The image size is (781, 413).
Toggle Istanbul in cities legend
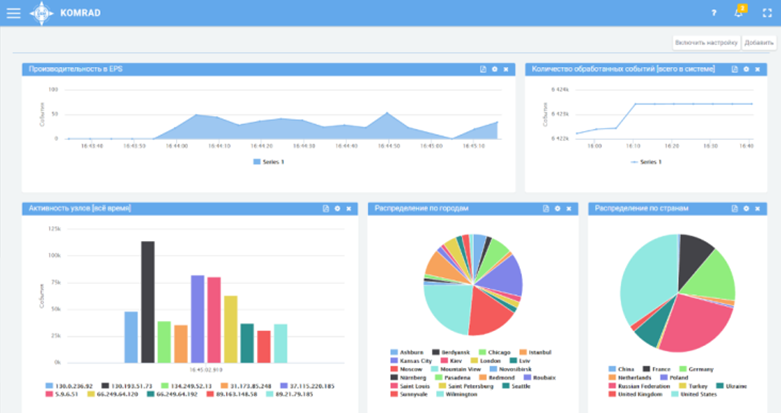[535, 352]
